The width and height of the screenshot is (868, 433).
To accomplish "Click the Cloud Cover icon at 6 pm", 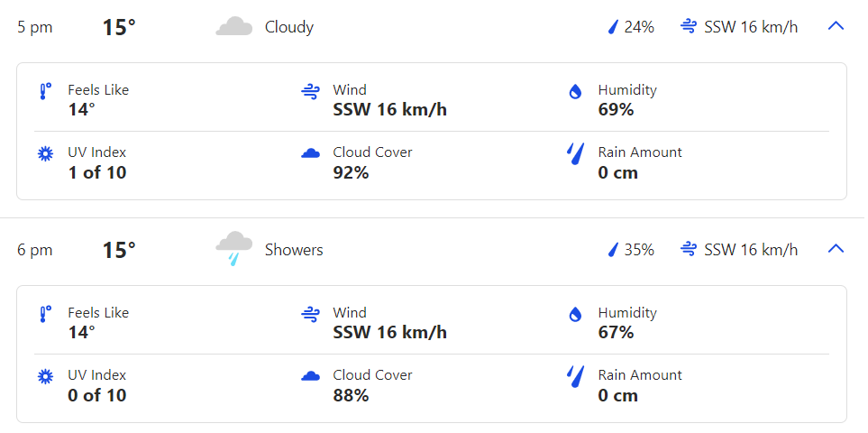I will tap(311, 376).
